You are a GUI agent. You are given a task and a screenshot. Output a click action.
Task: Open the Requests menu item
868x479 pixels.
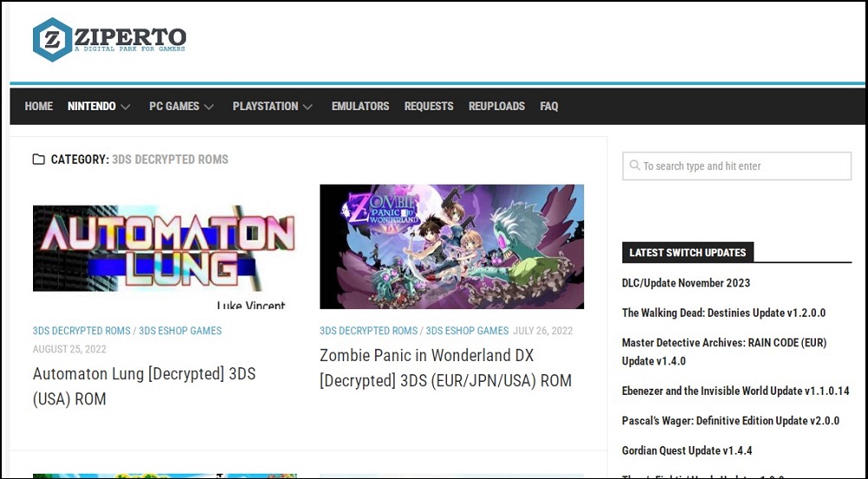point(429,106)
